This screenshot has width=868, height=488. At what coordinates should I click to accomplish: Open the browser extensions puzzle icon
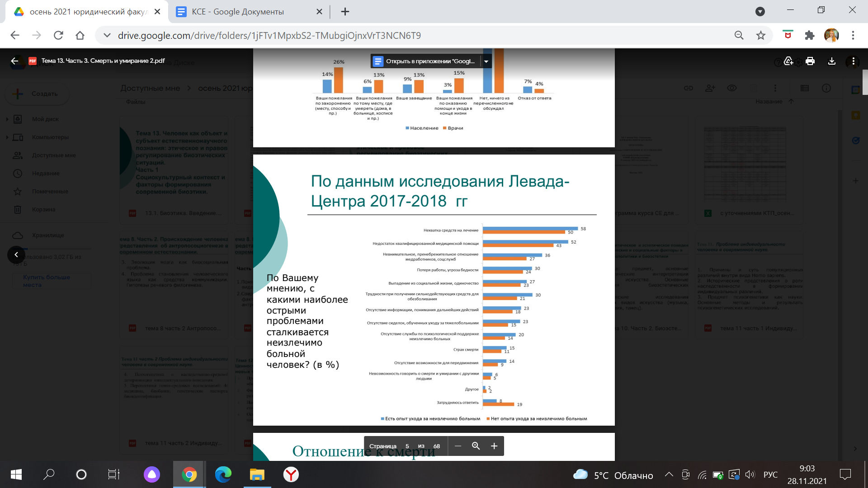tap(810, 35)
